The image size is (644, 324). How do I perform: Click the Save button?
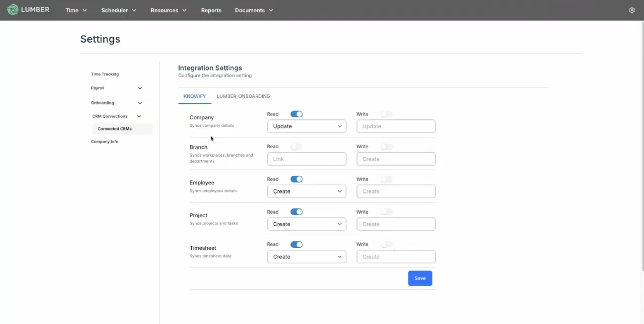[x=420, y=278]
